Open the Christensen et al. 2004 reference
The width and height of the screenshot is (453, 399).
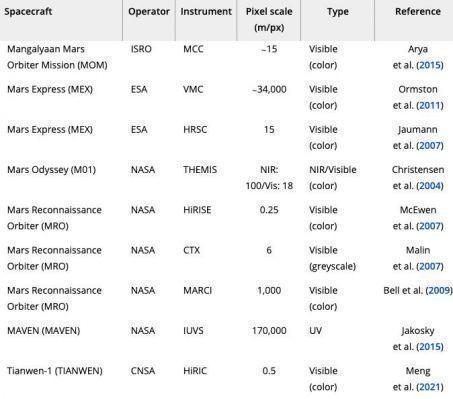coord(430,186)
